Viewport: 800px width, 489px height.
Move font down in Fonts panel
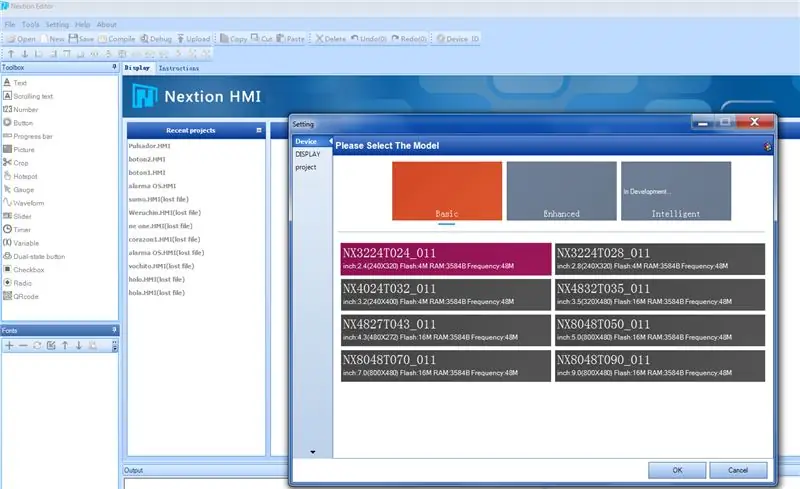coord(79,346)
